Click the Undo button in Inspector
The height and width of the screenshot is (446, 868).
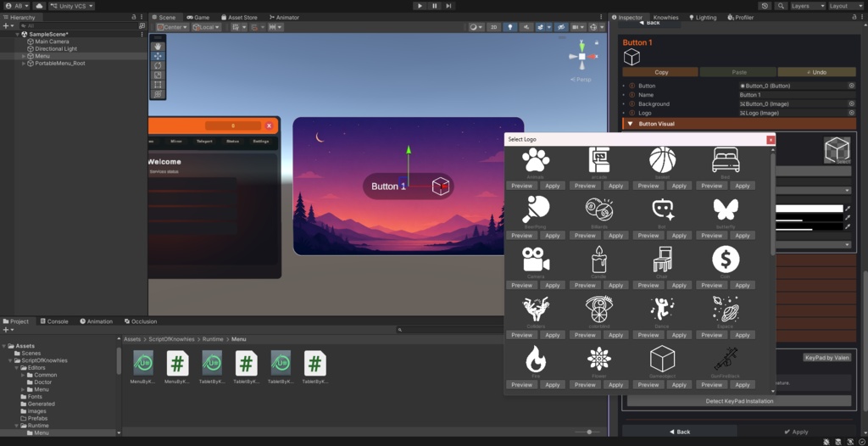(x=816, y=72)
